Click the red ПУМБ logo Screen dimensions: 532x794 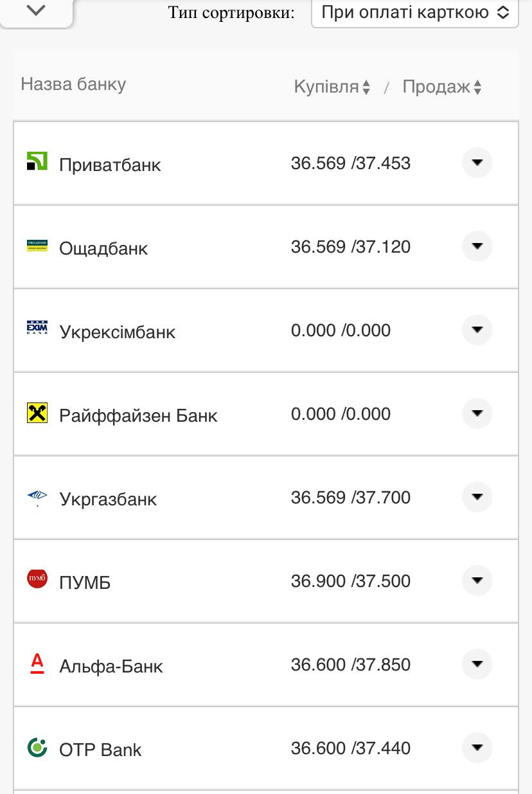click(37, 579)
